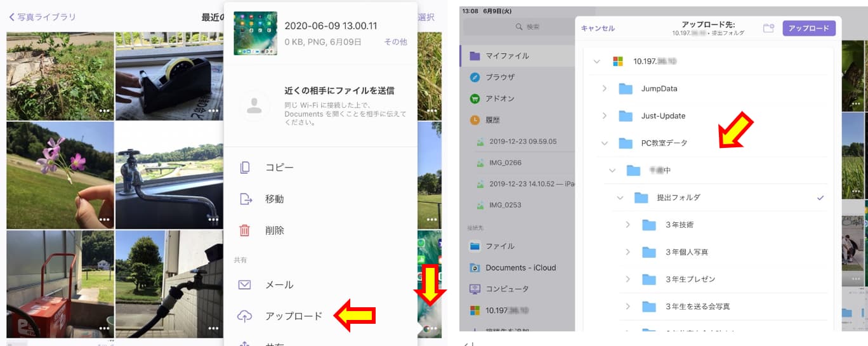Open more options on tape dispenser photo

[x=214, y=112]
